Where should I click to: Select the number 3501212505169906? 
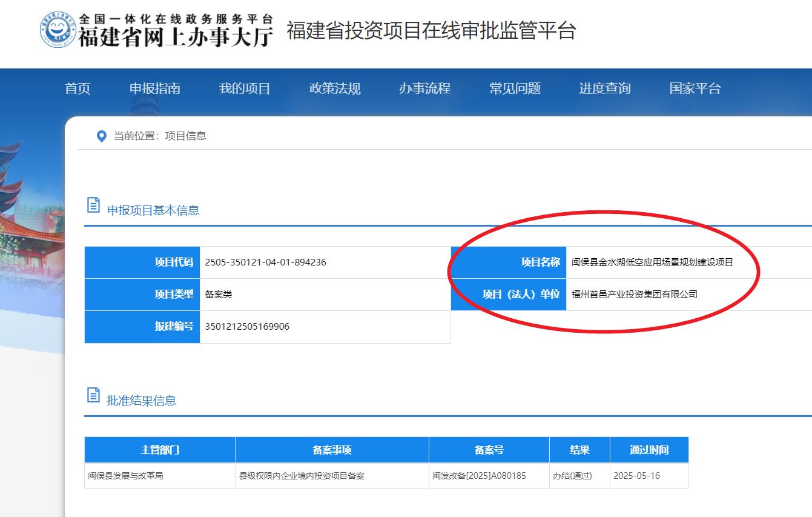click(x=247, y=327)
